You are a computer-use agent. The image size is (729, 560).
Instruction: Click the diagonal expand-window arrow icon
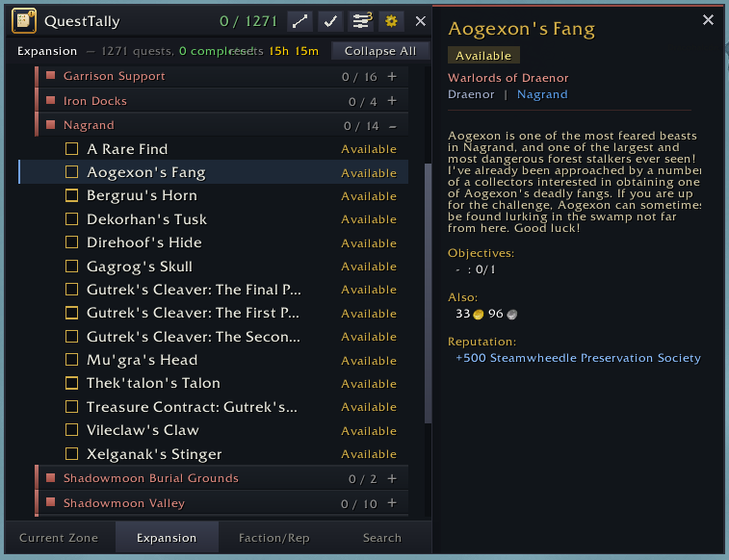(x=299, y=21)
